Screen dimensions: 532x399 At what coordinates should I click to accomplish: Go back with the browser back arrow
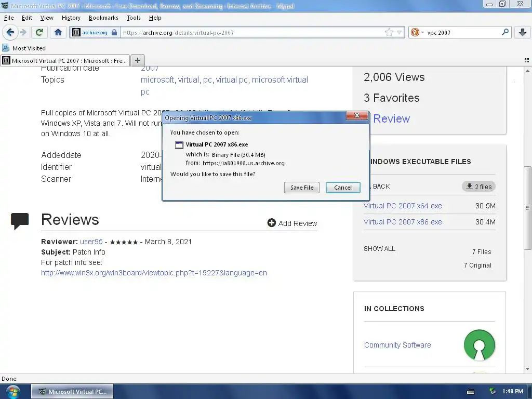(10, 33)
